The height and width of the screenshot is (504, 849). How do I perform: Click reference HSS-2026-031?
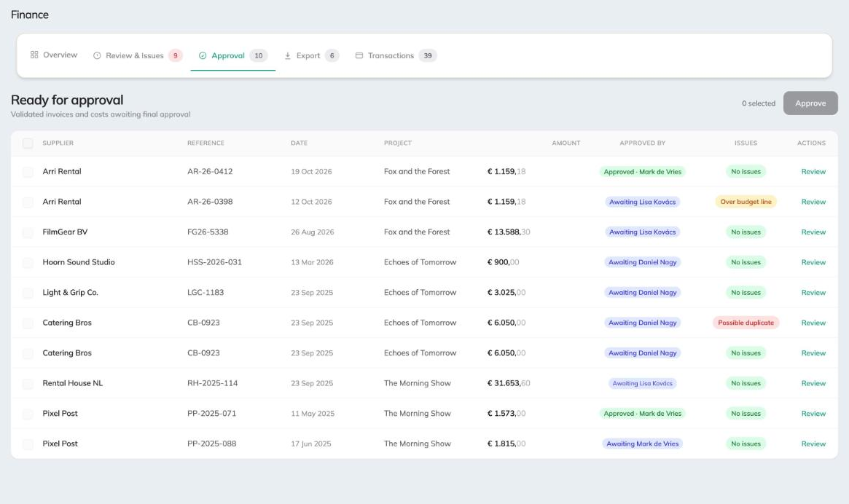(214, 262)
